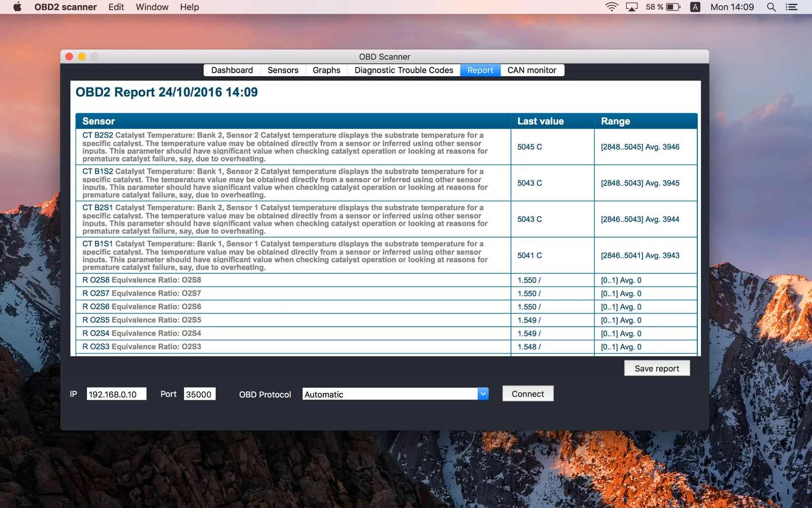This screenshot has width=812, height=508.
Task: Click the R O2S6 Equivalence Ratio row
Action: [x=386, y=306]
